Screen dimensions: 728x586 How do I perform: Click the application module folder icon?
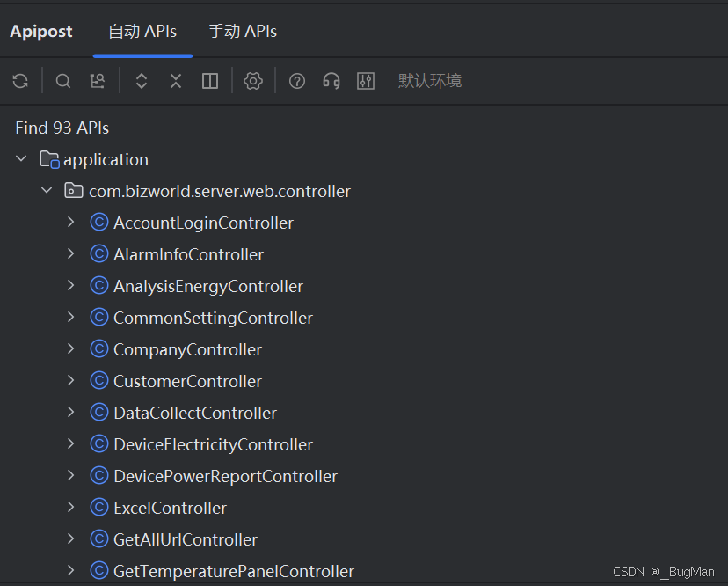tap(49, 159)
